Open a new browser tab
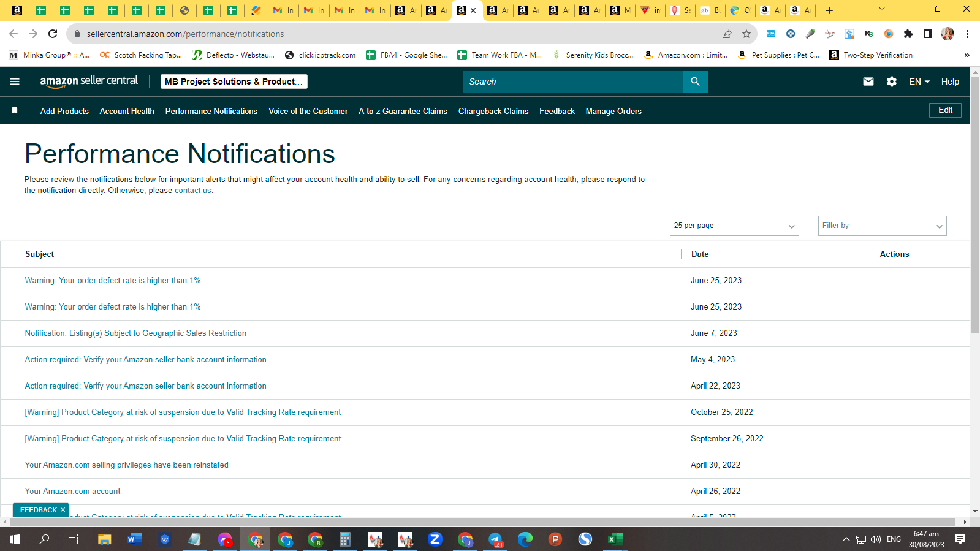The image size is (980, 551). (829, 10)
